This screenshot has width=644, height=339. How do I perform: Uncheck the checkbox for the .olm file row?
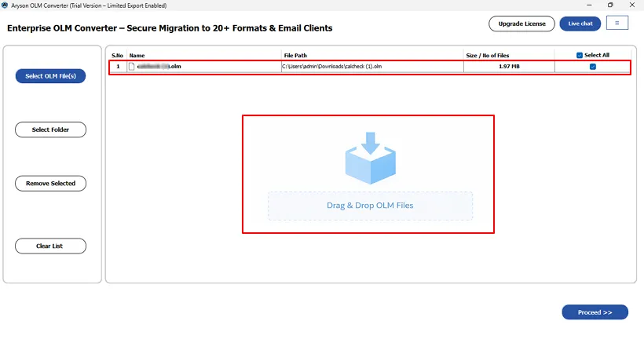(593, 67)
